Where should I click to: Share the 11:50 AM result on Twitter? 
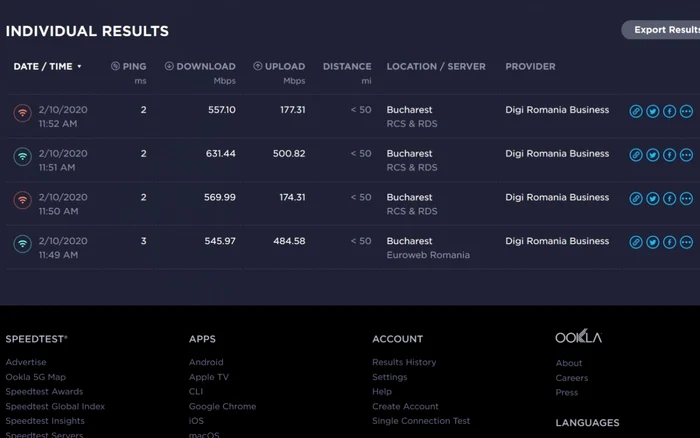653,198
